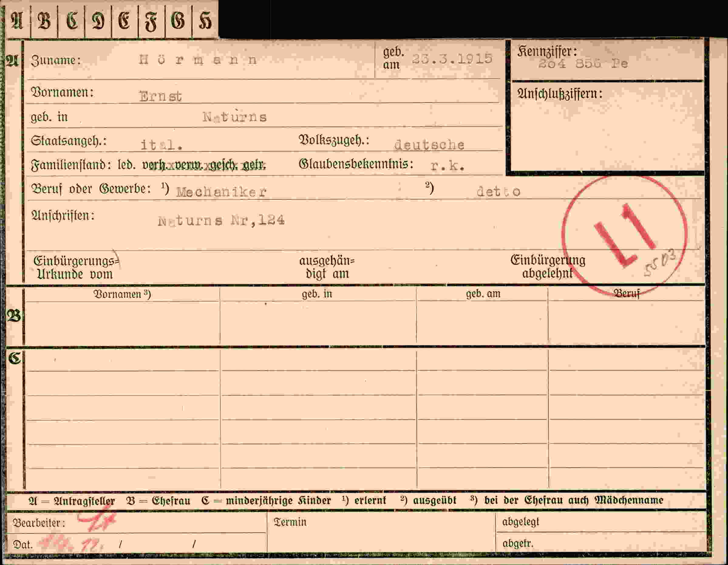This screenshot has height=565, width=728.
Task: Click the 'Termin' label
Action: click(290, 522)
